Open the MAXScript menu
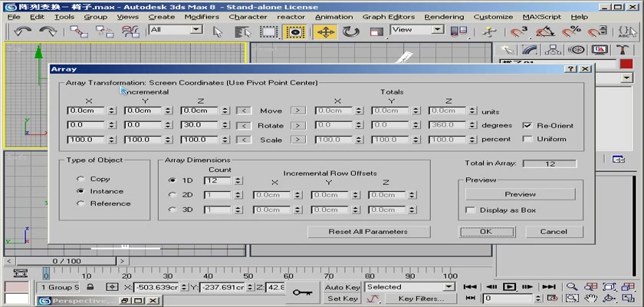This screenshot has height=307, width=644. 542,17
